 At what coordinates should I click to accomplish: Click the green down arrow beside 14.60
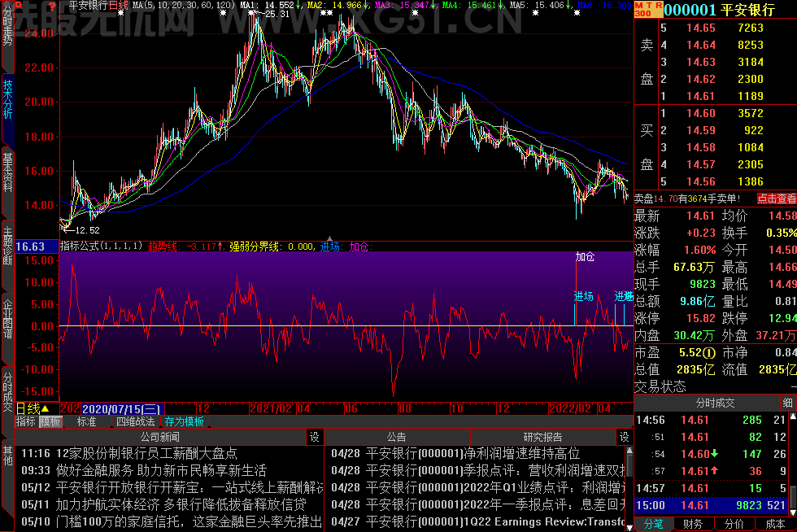715,454
